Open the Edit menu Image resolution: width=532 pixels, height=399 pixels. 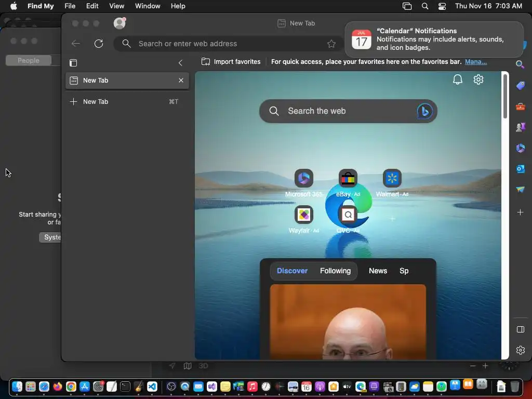click(x=92, y=6)
